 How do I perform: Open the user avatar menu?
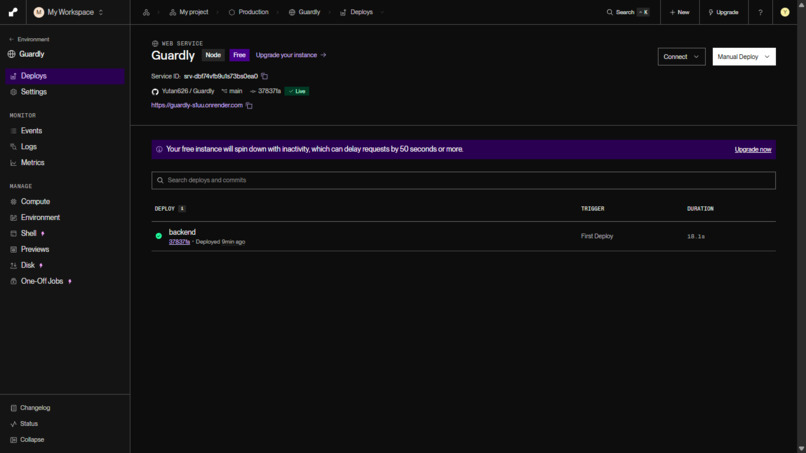click(x=784, y=12)
